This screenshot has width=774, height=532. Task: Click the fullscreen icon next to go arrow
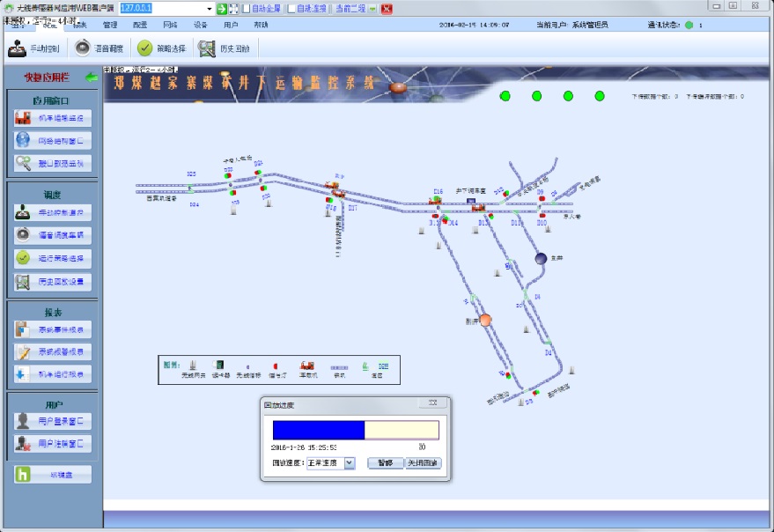233,8
